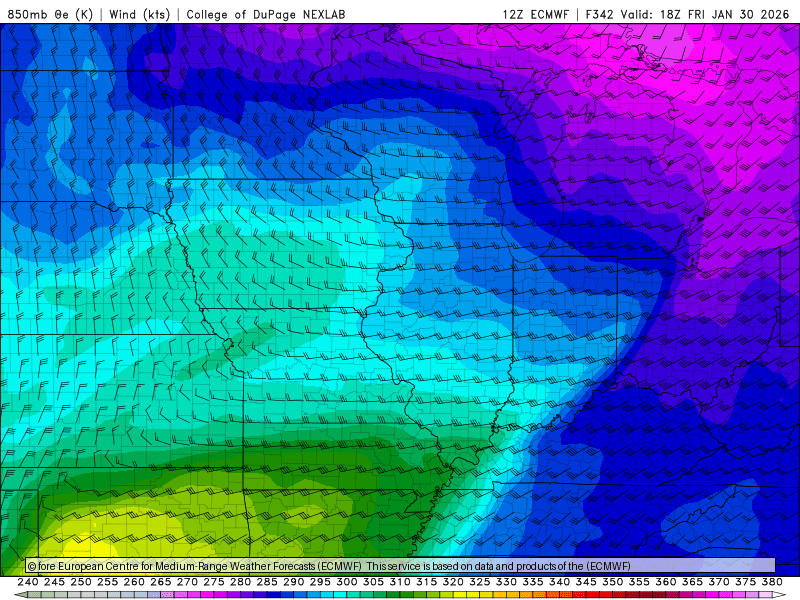Click the 360 color scale label
The width and height of the screenshot is (800, 600).
click(666, 582)
